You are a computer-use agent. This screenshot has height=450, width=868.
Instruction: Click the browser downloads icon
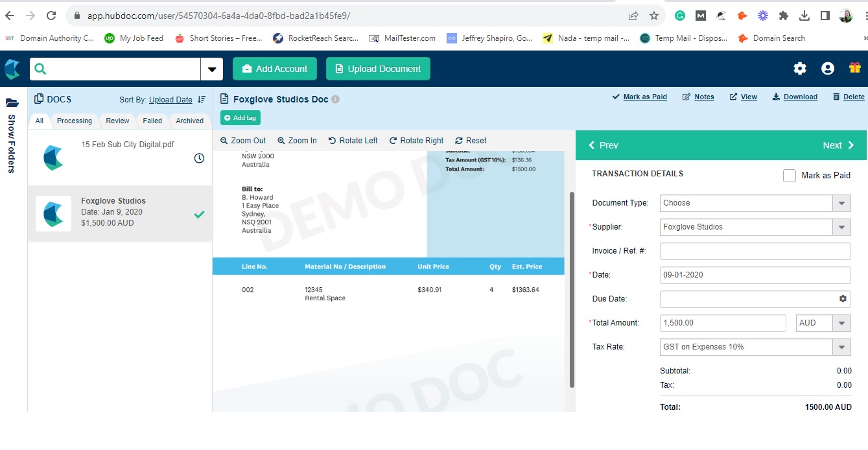click(804, 16)
